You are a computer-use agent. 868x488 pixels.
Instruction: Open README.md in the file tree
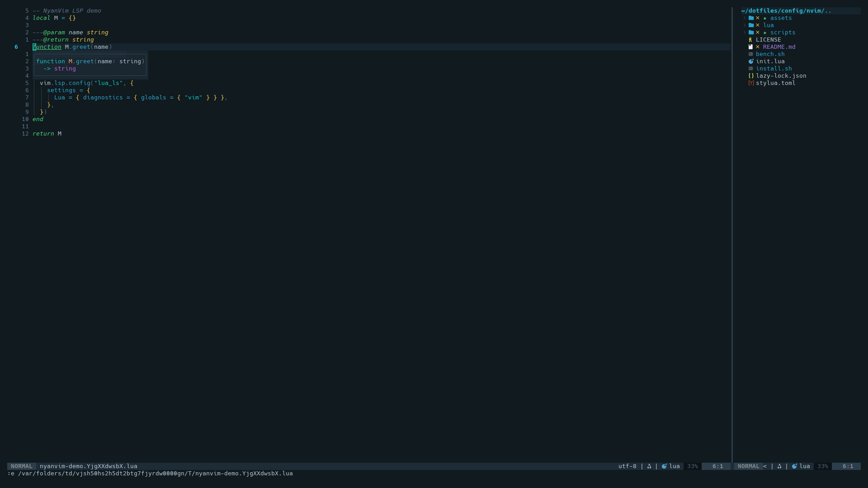(x=779, y=47)
